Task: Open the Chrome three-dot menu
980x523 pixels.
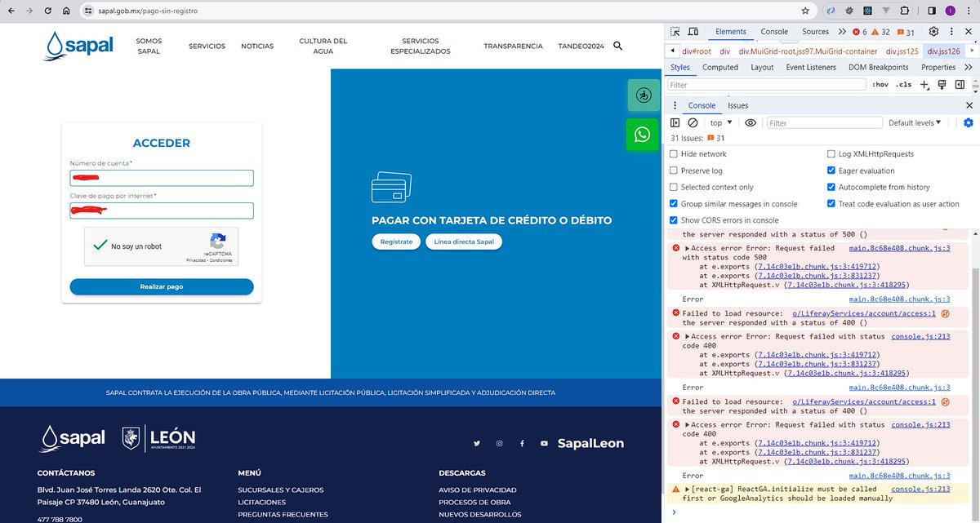Action: pos(970,11)
